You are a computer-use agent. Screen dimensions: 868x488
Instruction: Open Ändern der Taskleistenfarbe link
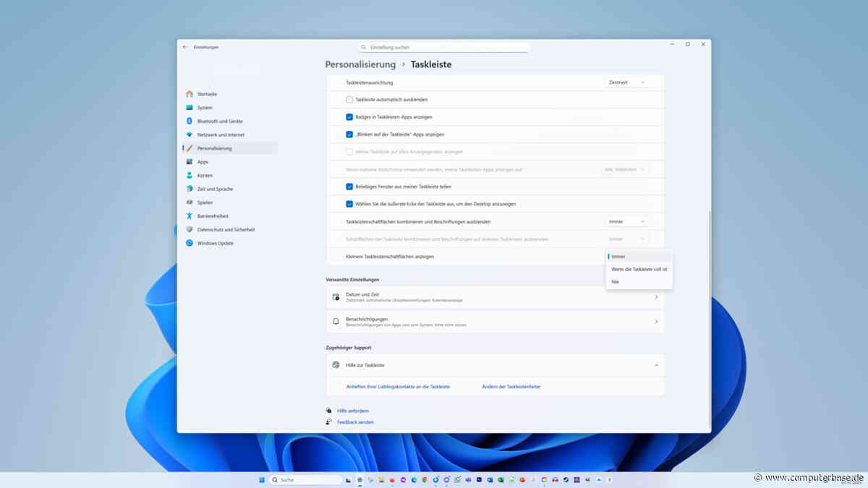pyautogui.click(x=511, y=387)
